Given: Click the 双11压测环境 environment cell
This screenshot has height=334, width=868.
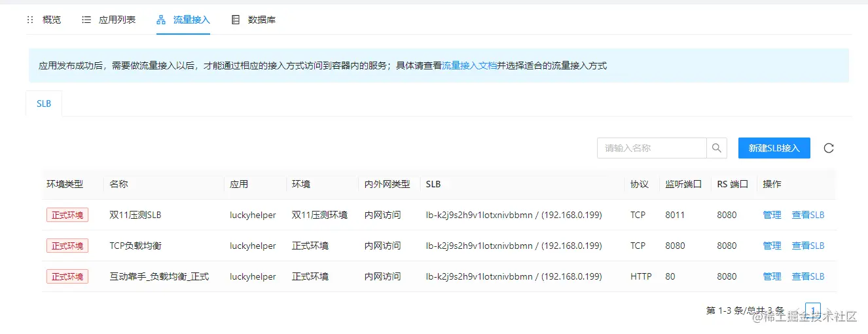Looking at the screenshot, I should pos(319,215).
